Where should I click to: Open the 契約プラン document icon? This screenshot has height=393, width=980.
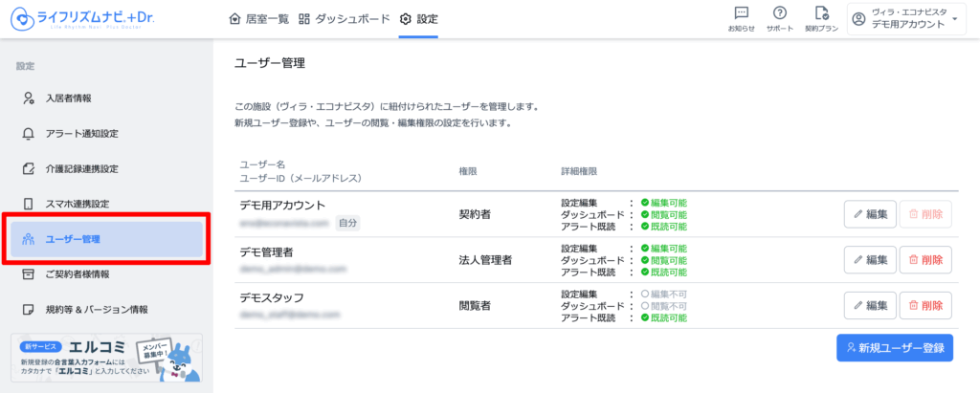(821, 19)
